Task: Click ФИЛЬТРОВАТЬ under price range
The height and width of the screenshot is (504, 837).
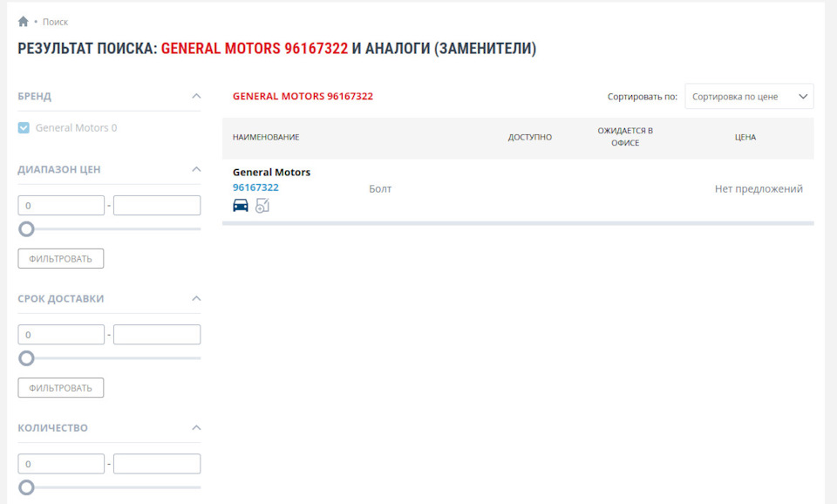Action: pyautogui.click(x=61, y=258)
